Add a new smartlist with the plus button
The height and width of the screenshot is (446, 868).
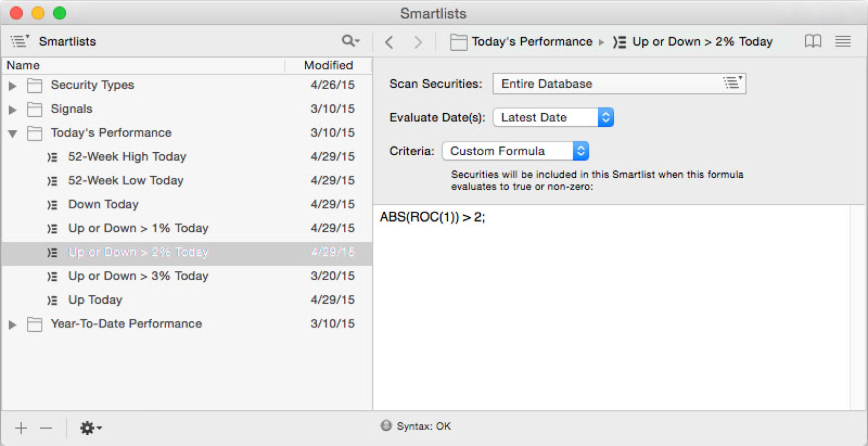[x=21, y=427]
